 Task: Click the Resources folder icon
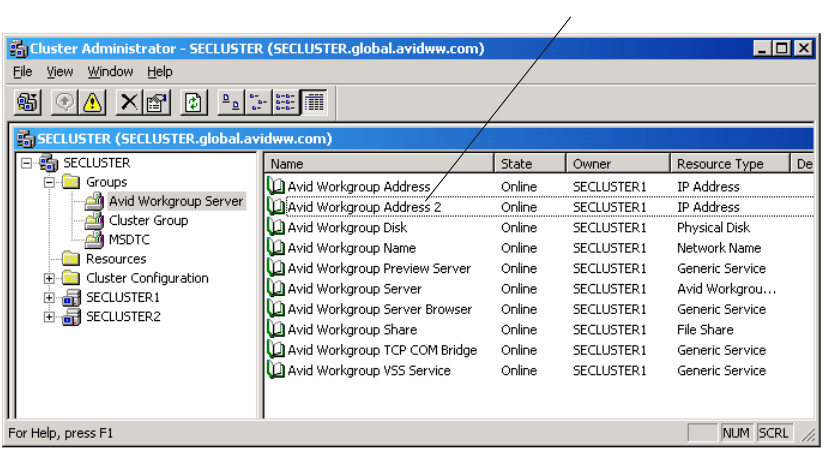(x=71, y=259)
